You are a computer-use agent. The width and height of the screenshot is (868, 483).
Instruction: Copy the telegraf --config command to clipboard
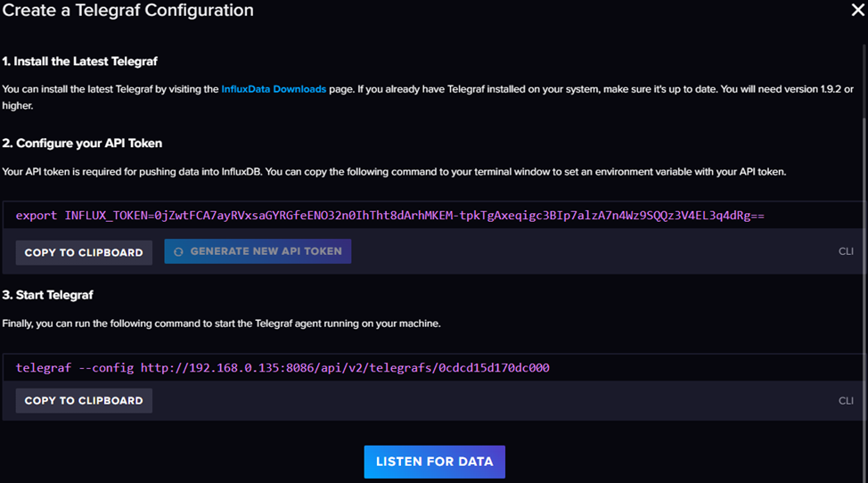[84, 400]
